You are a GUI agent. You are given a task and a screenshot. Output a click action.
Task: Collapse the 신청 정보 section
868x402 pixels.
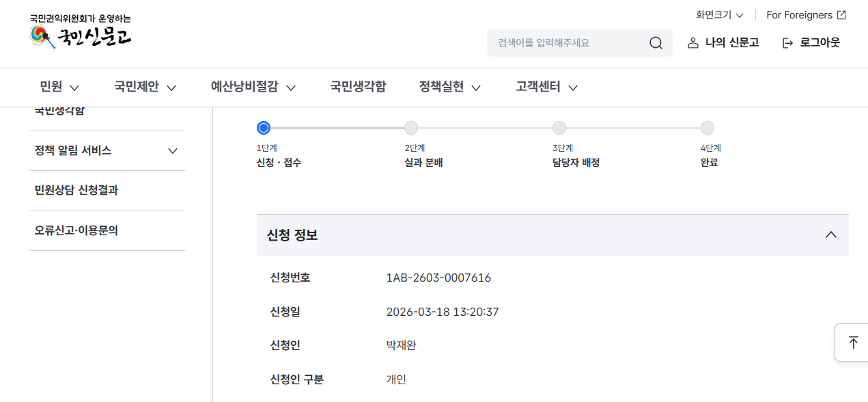pyautogui.click(x=830, y=234)
